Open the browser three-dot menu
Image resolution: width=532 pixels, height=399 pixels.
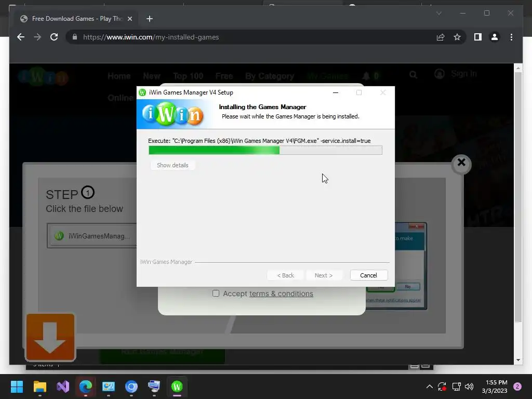click(x=511, y=37)
